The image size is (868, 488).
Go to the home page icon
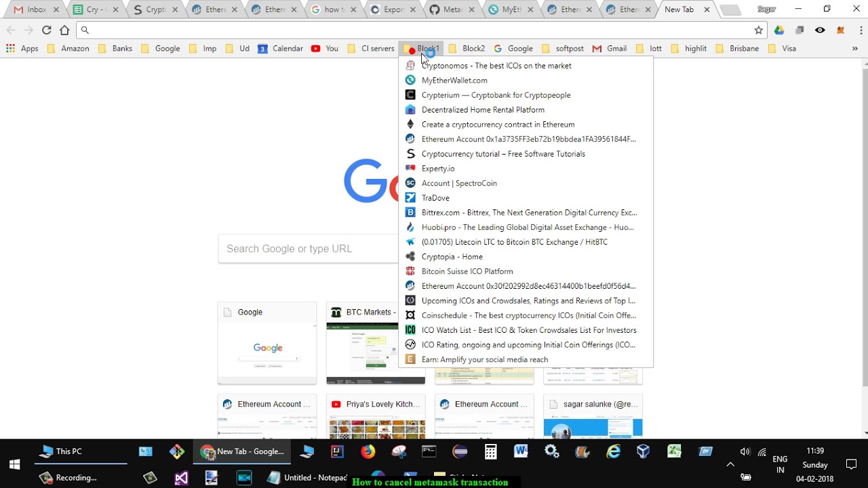click(x=64, y=30)
